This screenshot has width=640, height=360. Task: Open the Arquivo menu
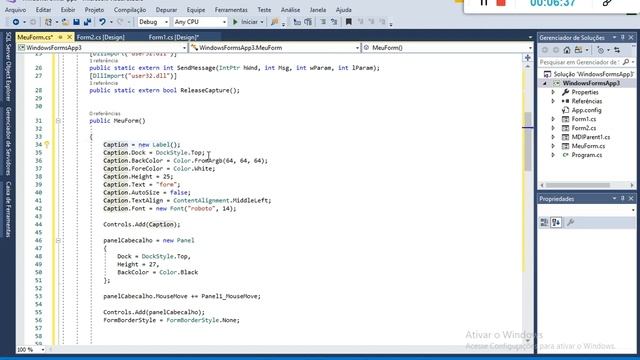pos(16,10)
